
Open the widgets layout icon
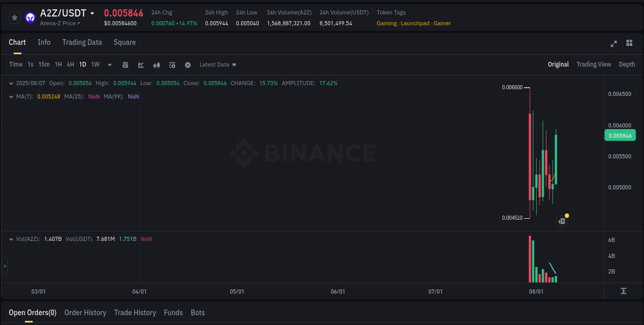click(629, 43)
